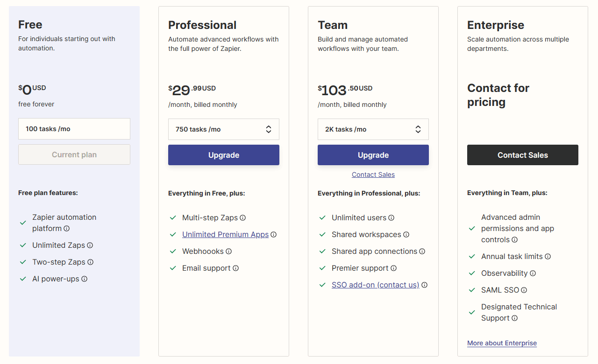Open the Unlimited Premium Apps link

[x=226, y=235]
